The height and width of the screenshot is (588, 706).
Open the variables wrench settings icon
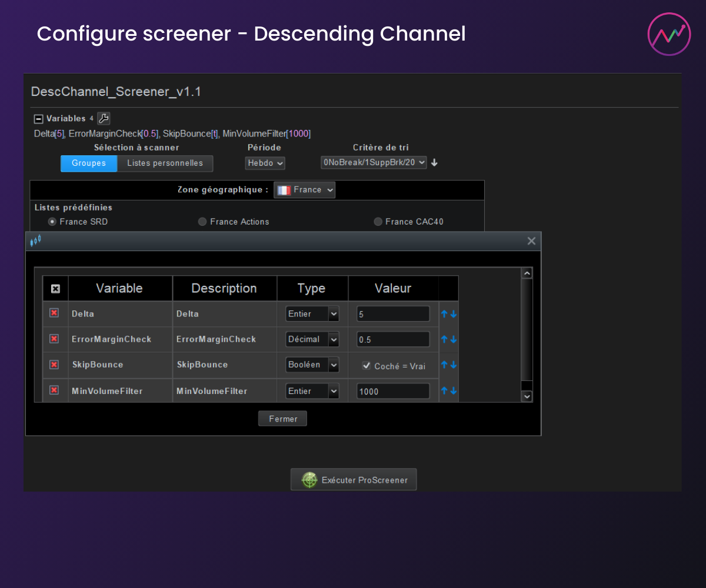[x=103, y=118]
